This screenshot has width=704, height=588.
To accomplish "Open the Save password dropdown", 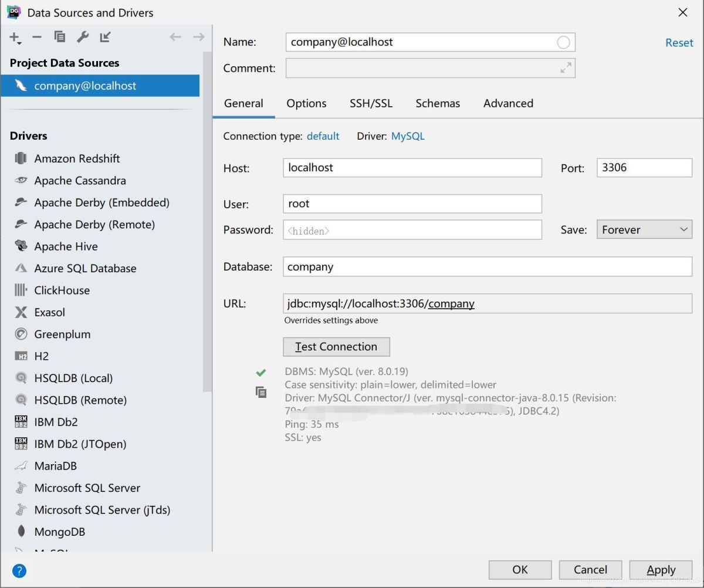I will click(644, 229).
